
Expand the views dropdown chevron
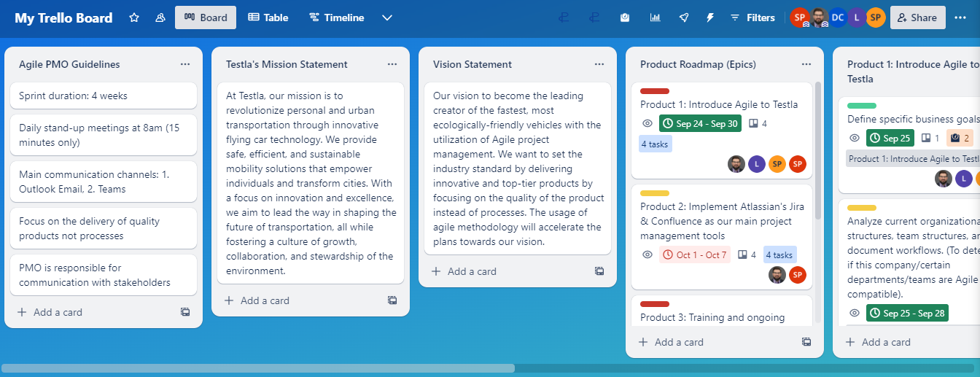387,18
